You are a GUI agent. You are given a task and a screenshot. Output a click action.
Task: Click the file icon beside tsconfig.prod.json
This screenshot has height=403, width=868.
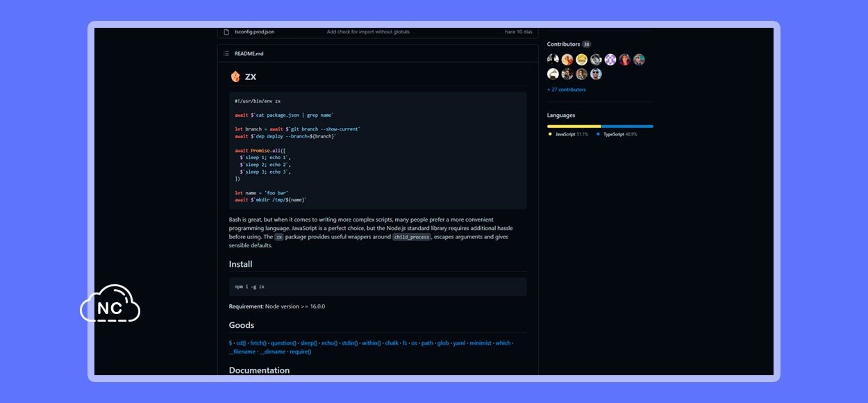tap(226, 32)
